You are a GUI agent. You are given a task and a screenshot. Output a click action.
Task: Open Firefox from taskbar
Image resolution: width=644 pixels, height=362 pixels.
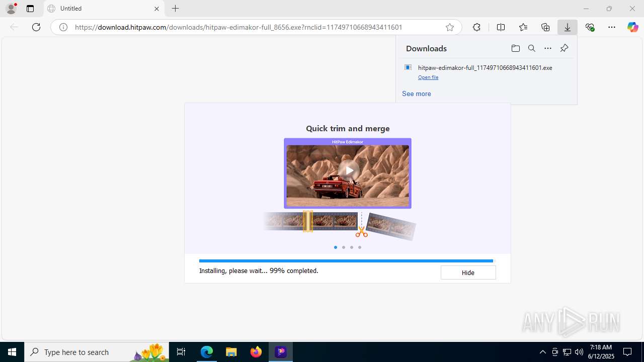click(256, 352)
